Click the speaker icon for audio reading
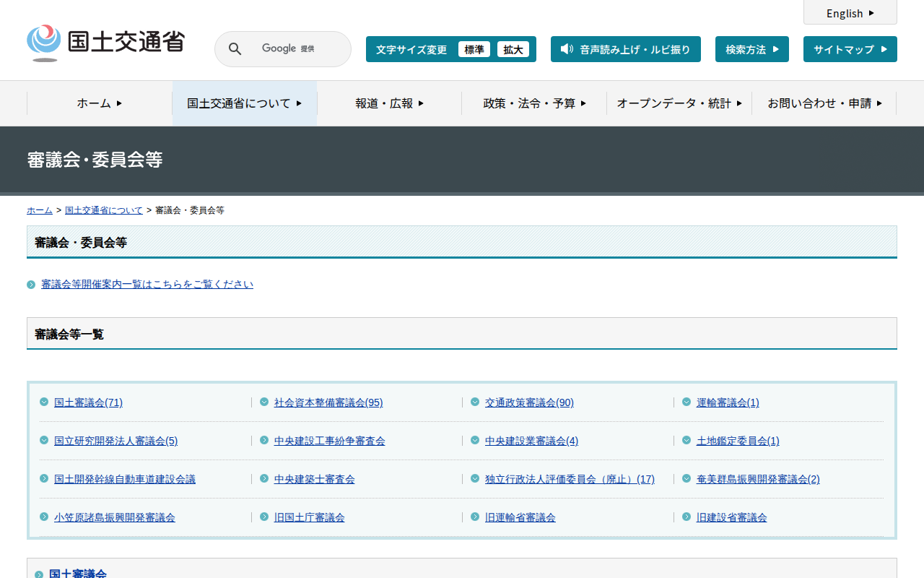Image resolution: width=924 pixels, height=578 pixels. point(567,49)
